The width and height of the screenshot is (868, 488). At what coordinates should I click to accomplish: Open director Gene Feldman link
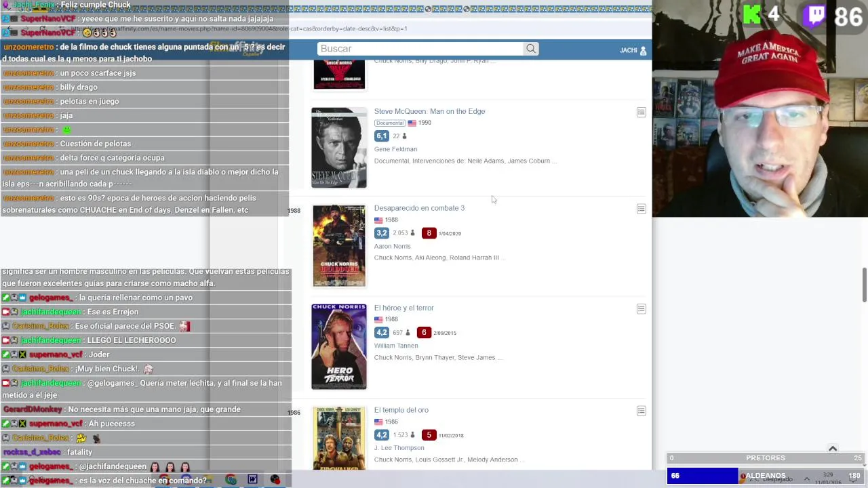coord(395,149)
